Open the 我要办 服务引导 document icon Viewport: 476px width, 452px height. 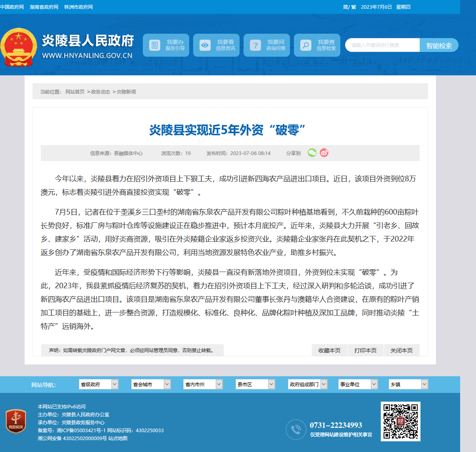[x=154, y=45]
